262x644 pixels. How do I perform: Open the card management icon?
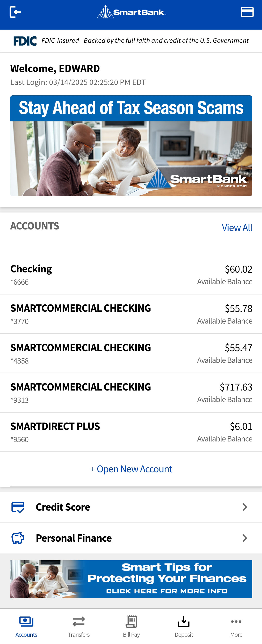pos(247,12)
